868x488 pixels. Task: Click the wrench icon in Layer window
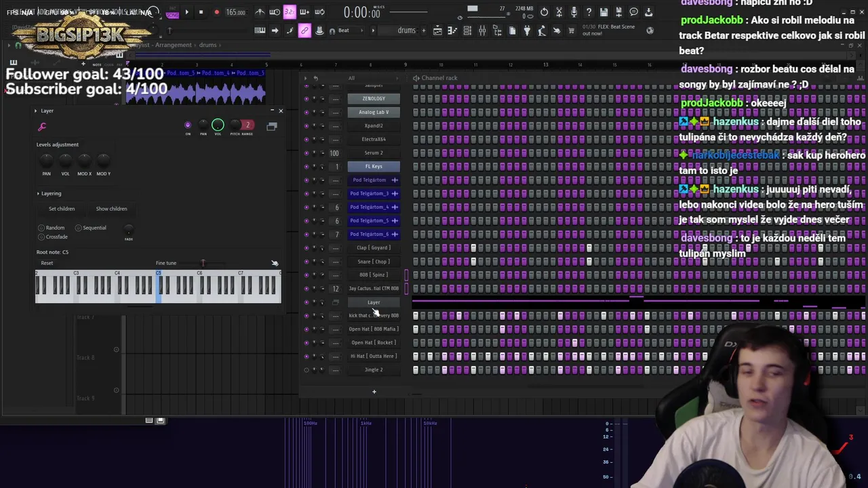pos(42,127)
